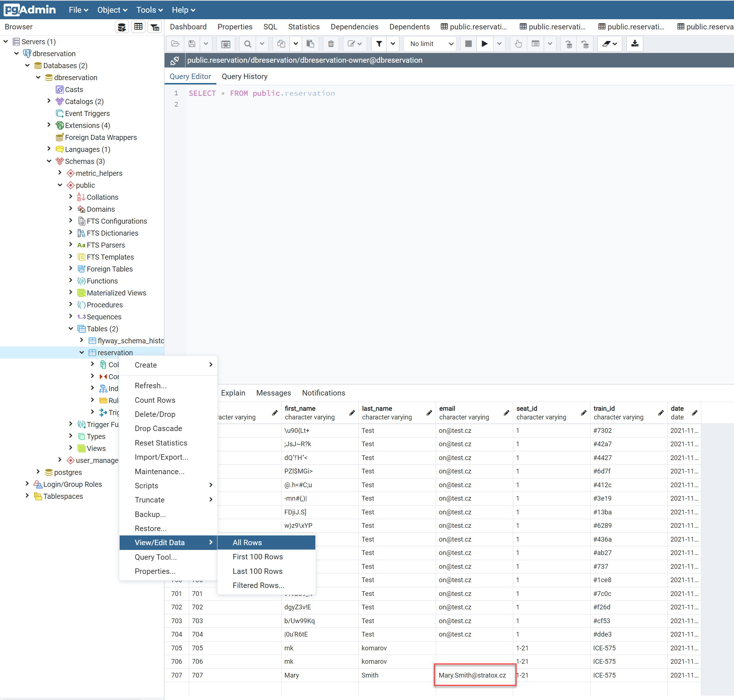
Task: Click edit pencil icon in train_id column
Action: [x=661, y=413]
